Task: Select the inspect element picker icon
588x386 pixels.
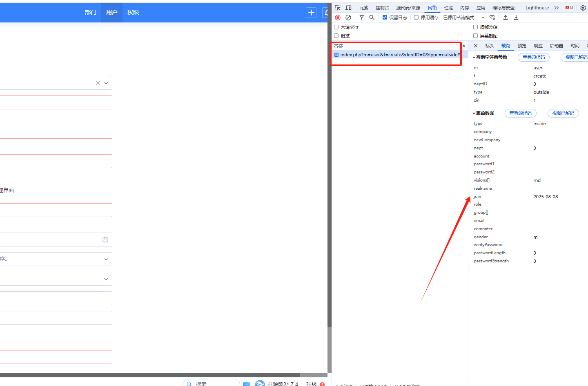Action: pyautogui.click(x=338, y=8)
